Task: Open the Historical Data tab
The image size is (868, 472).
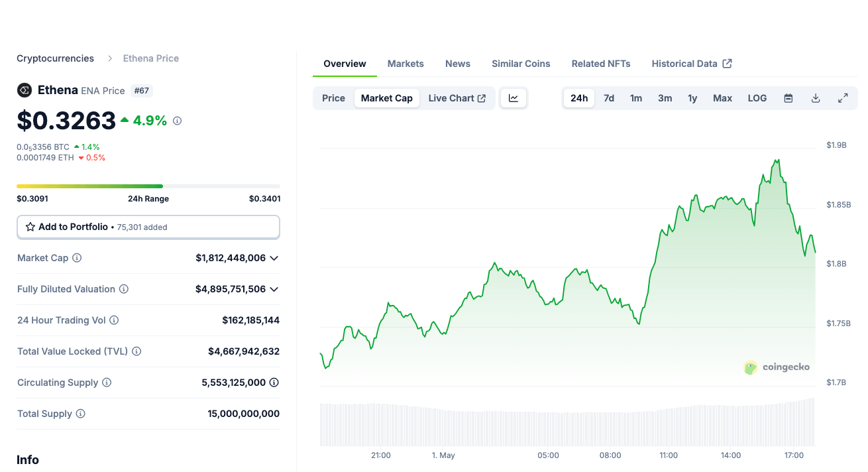Action: (684, 64)
